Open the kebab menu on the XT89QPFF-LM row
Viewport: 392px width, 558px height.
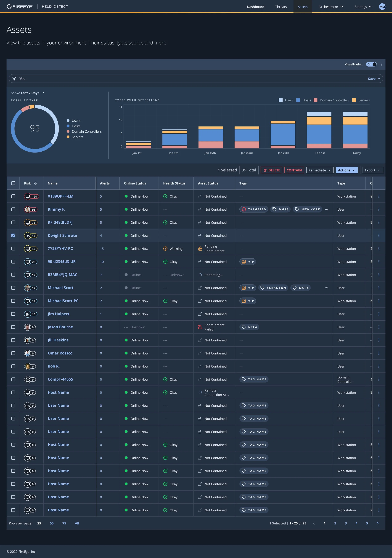point(379,196)
